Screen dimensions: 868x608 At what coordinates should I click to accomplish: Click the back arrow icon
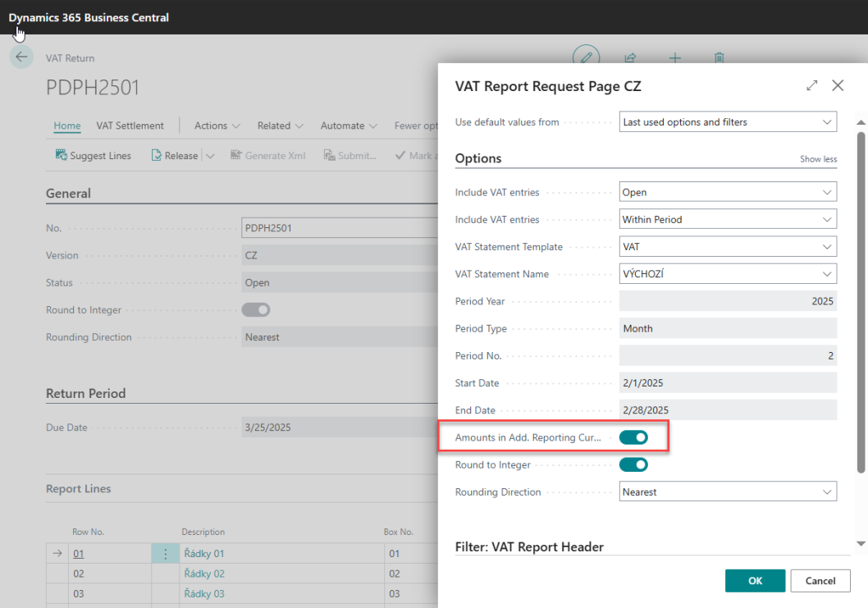[21, 57]
